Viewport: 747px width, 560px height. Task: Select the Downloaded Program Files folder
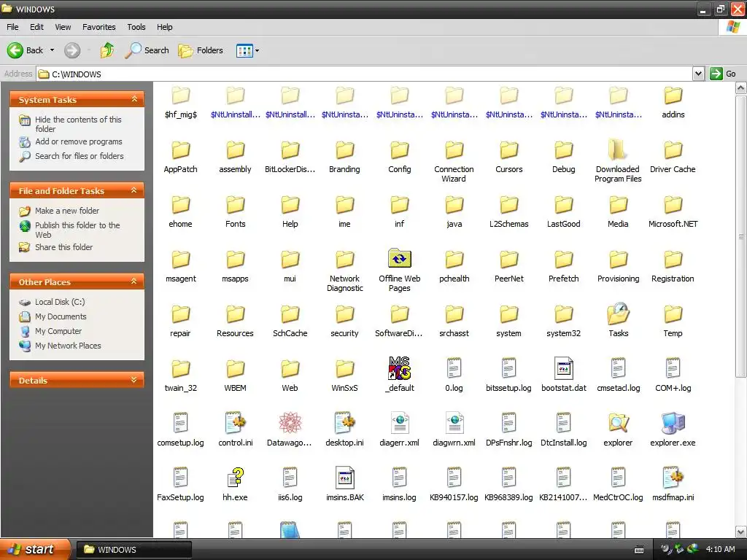pos(618,160)
